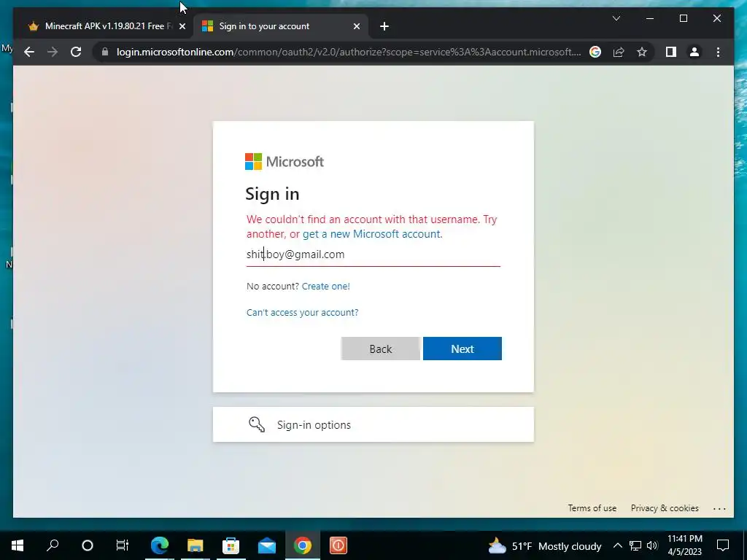The height and width of the screenshot is (560, 747).
Task: Minimize the Chrome window
Action: [x=650, y=18]
